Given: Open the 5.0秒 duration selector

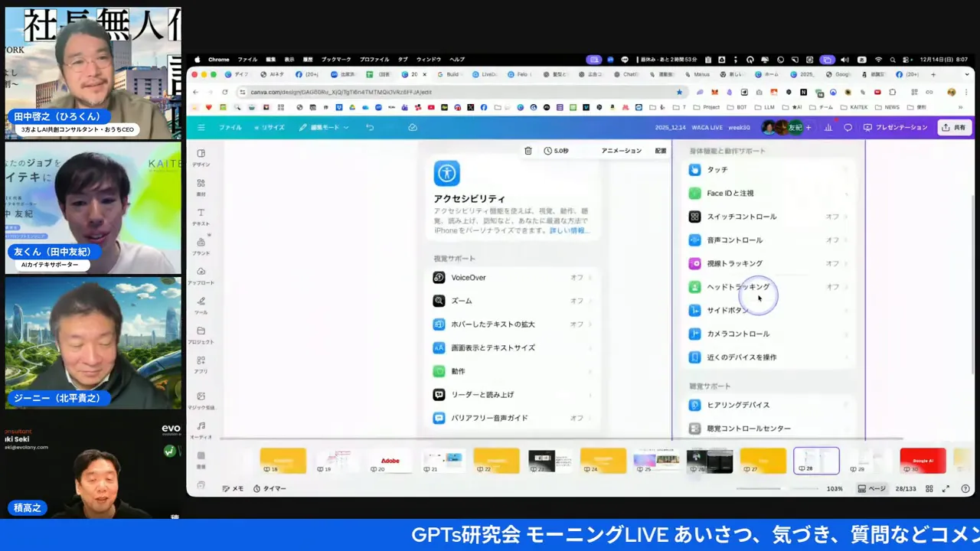Looking at the screenshot, I should coord(557,150).
